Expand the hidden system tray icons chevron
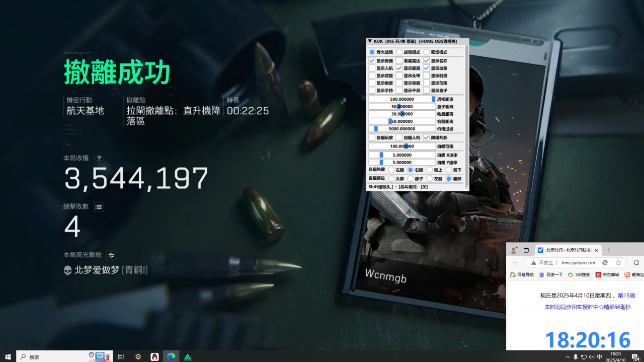 click(x=568, y=356)
